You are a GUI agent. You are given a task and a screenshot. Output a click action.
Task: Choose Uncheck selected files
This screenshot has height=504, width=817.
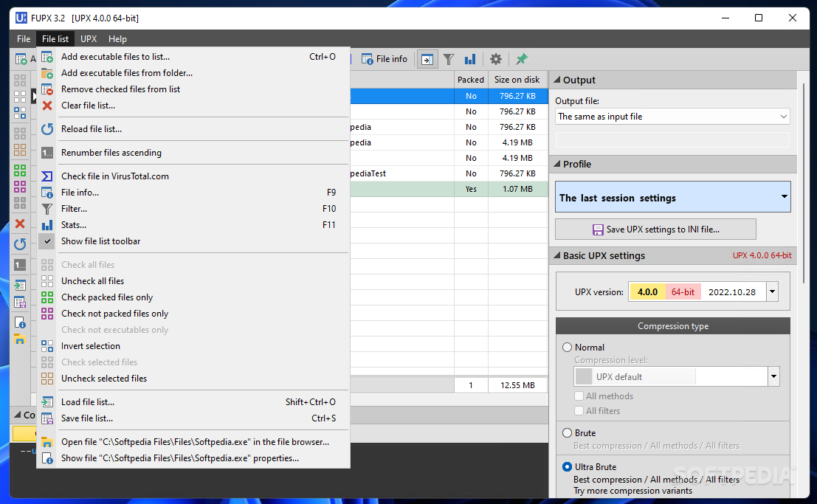pyautogui.click(x=193, y=379)
